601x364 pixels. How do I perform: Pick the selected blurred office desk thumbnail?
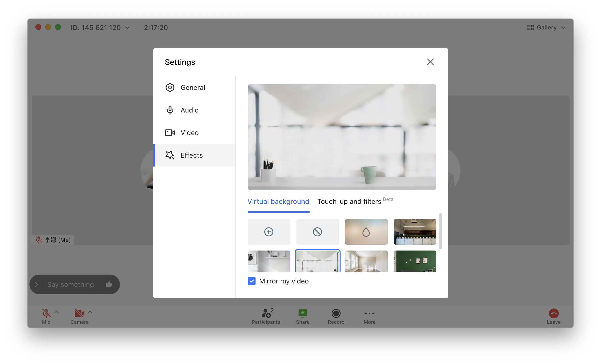(x=317, y=261)
